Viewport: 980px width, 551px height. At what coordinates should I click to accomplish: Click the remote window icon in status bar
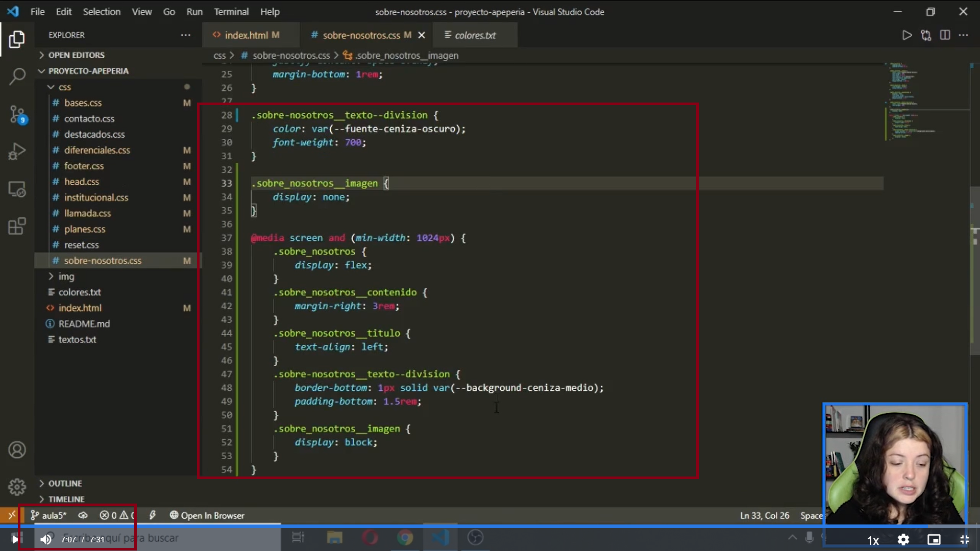coord(11,515)
